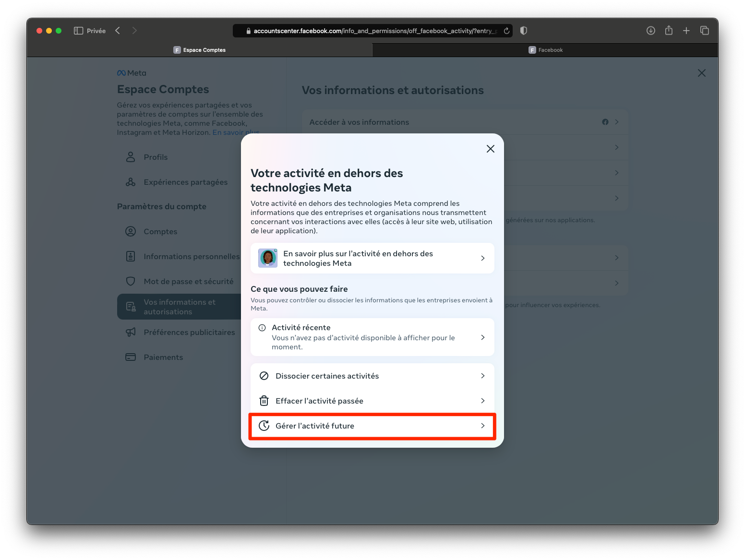Open En savoir plus sur l'activité card
The image size is (745, 560).
[x=372, y=258]
